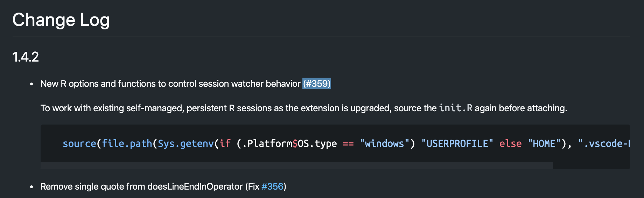Click the red else keyword in code
The image size is (644, 198).
(510, 144)
